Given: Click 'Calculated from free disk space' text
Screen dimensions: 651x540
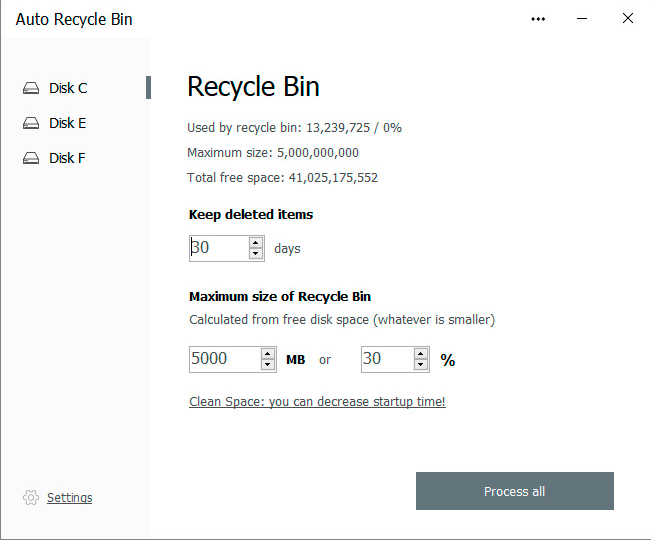Looking at the screenshot, I should tap(279, 320).
